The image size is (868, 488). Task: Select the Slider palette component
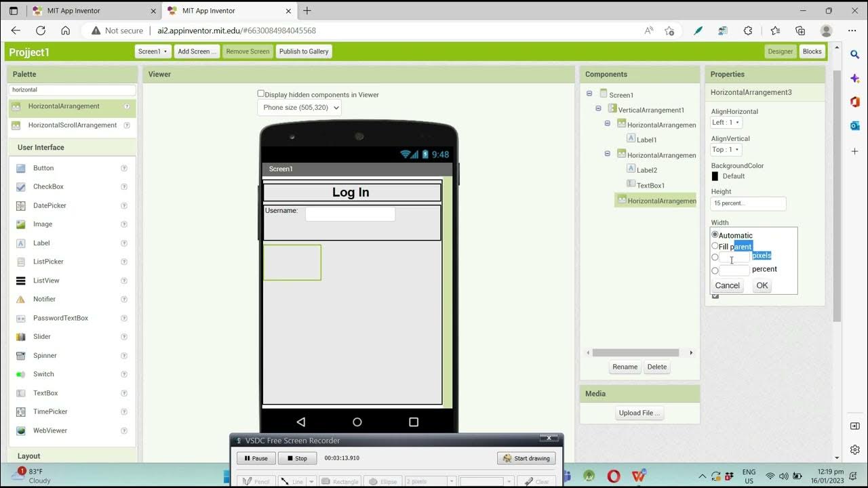42,337
